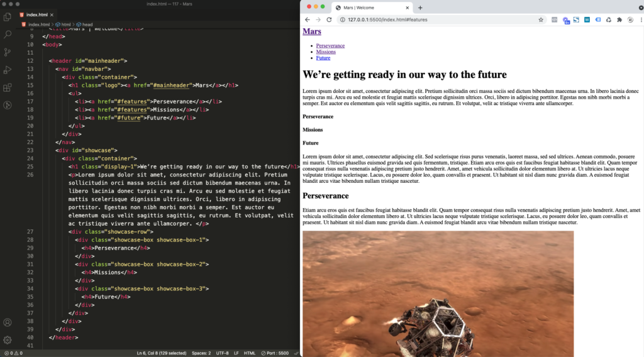The width and height of the screenshot is (644, 357).
Task: Click the Missions navigation link
Action: click(326, 52)
